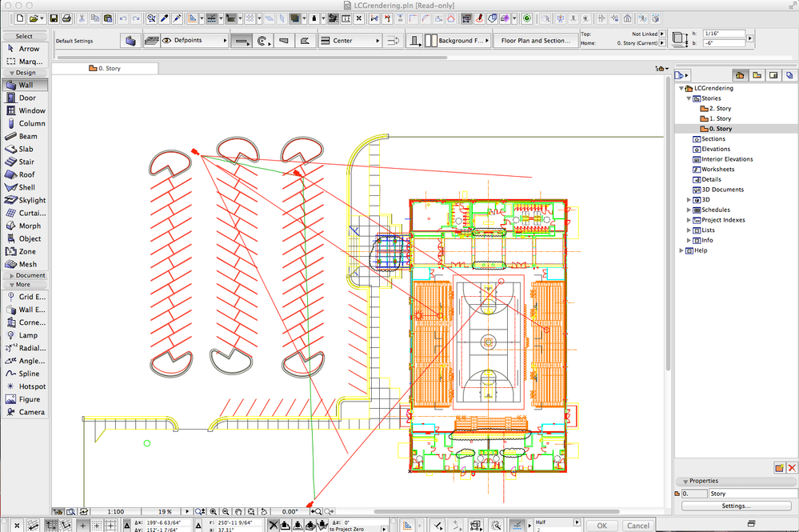Image resolution: width=799 pixels, height=532 pixels.
Task: Open the Publisher Sets navigator tab
Action: (x=789, y=75)
